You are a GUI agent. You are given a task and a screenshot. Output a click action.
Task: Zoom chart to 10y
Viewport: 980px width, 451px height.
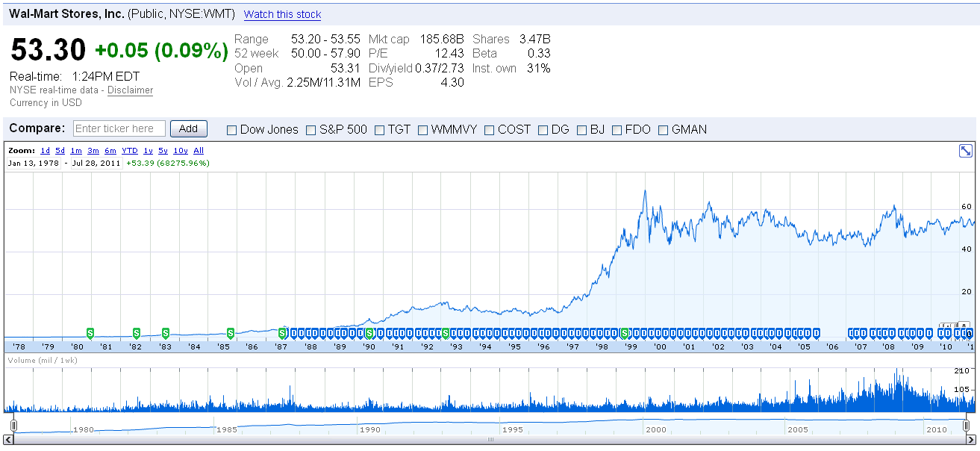[180, 150]
